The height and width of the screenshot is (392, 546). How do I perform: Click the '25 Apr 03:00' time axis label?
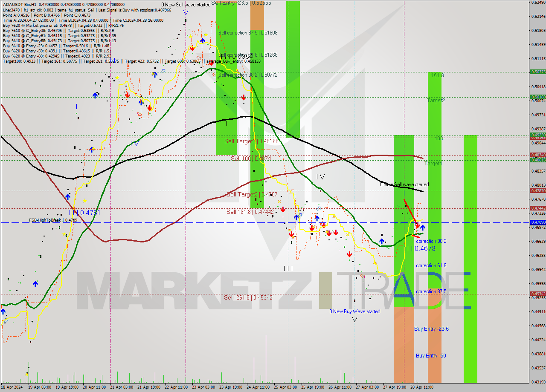point(285,388)
